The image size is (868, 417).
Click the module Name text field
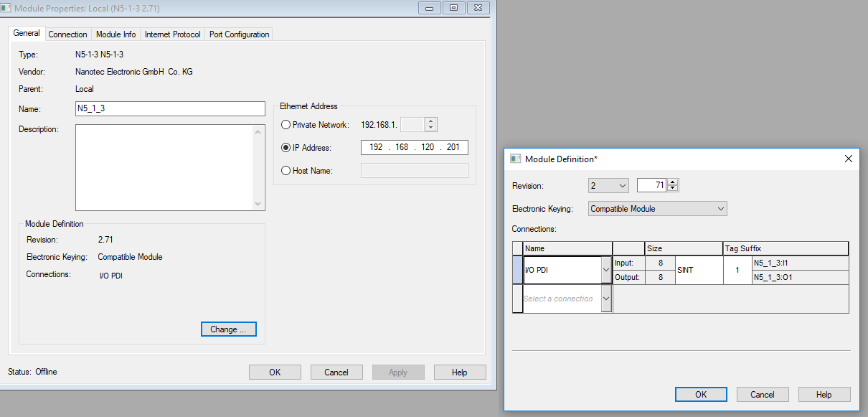click(170, 109)
